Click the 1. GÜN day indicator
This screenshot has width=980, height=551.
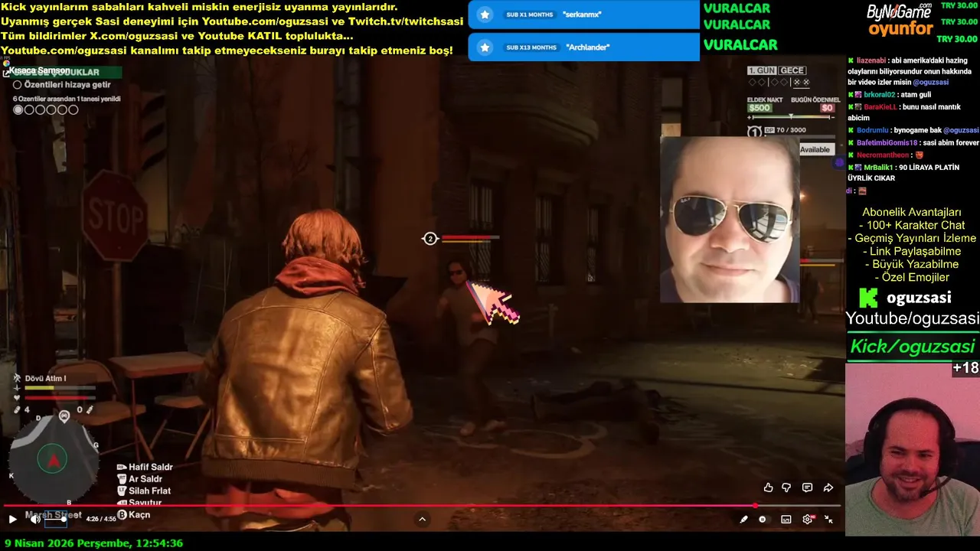tap(762, 70)
